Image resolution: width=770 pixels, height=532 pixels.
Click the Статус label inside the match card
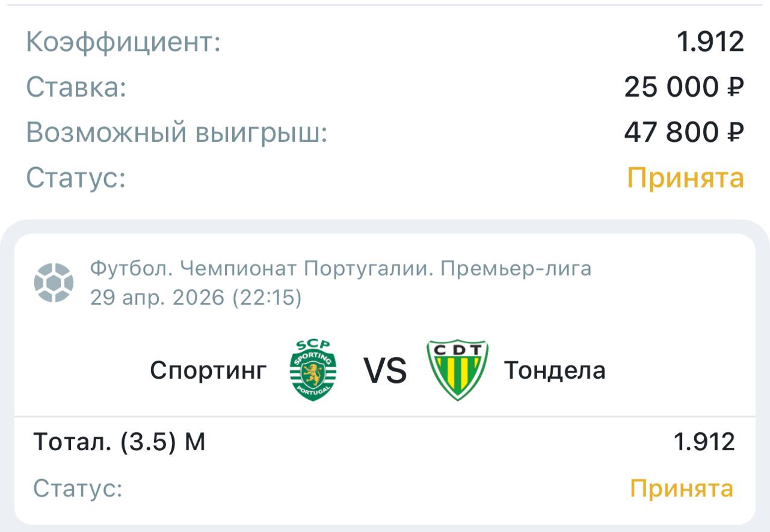[x=78, y=488]
